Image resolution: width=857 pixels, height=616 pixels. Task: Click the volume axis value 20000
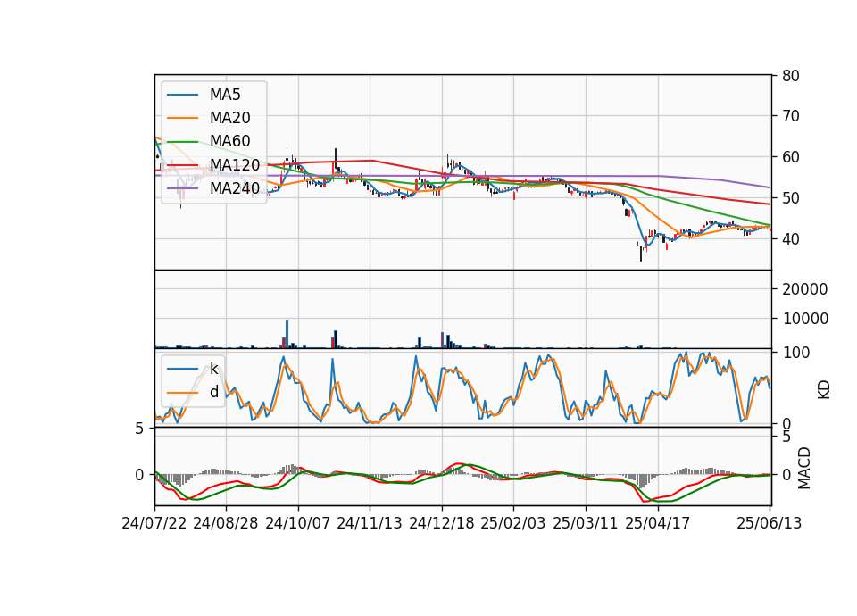805,289
